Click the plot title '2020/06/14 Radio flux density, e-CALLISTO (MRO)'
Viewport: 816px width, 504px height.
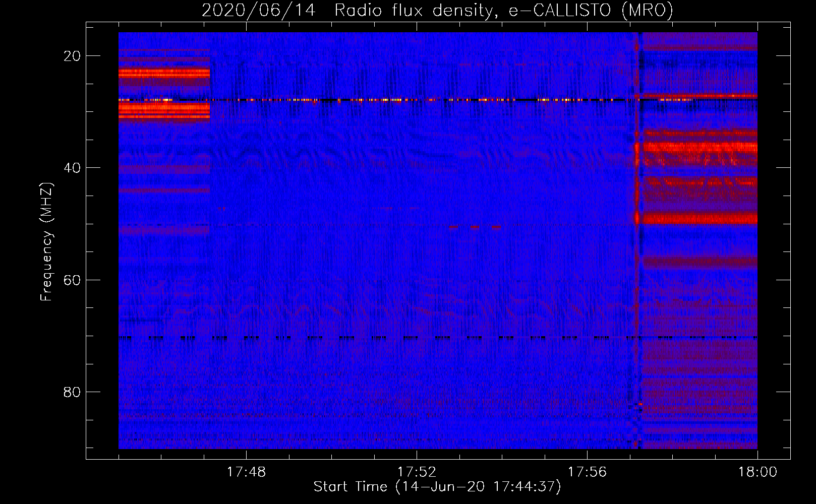[437, 10]
